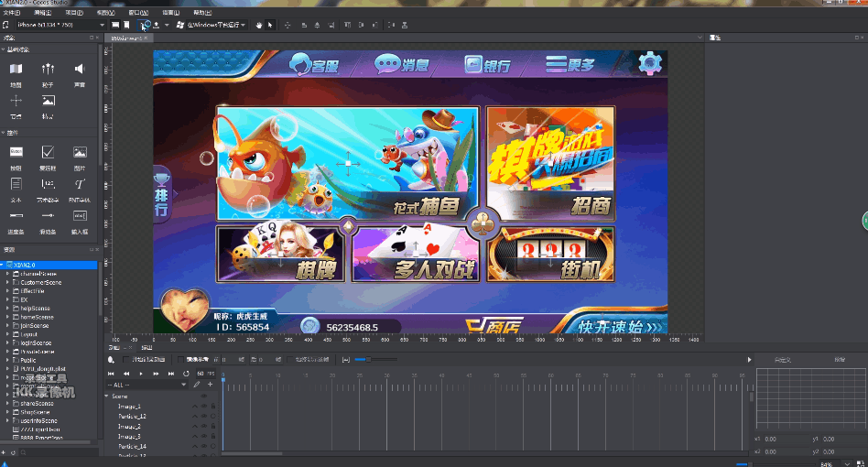868x467 pixels.
Task: Toggle visibility eye for Image_1 layer
Action: 203,407
